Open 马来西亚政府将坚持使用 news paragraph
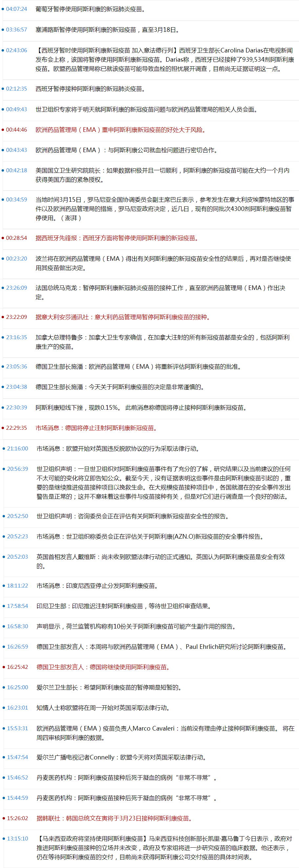The image size is (299, 868). [x=164, y=848]
